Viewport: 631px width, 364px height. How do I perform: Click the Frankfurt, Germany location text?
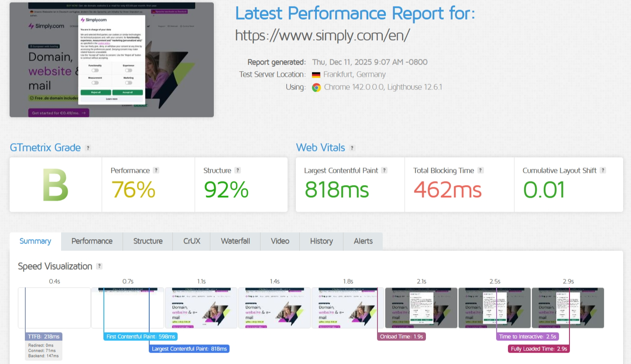coord(354,75)
